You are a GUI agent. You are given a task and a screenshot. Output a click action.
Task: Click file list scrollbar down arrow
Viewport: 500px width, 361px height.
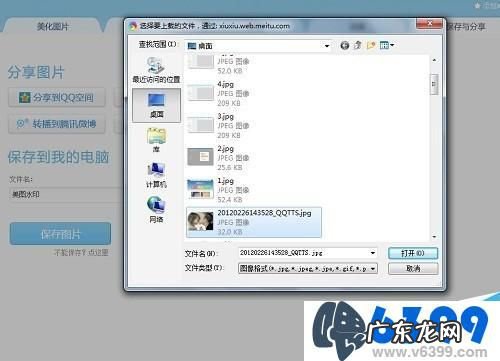(434, 237)
